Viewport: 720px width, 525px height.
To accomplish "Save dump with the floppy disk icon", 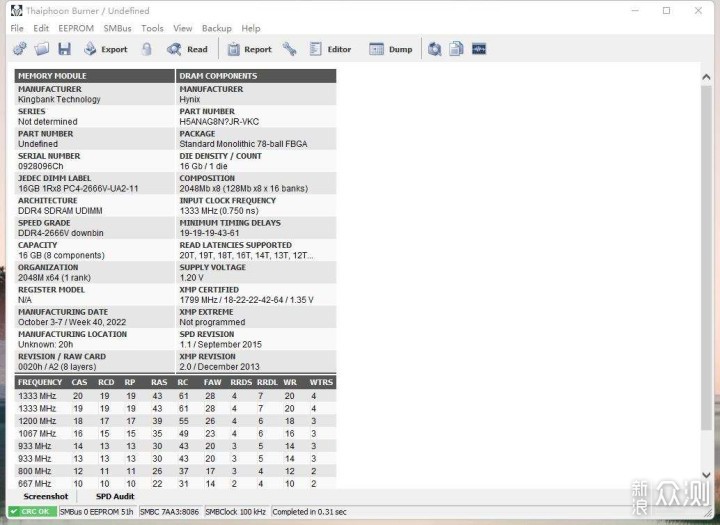I will [x=64, y=49].
